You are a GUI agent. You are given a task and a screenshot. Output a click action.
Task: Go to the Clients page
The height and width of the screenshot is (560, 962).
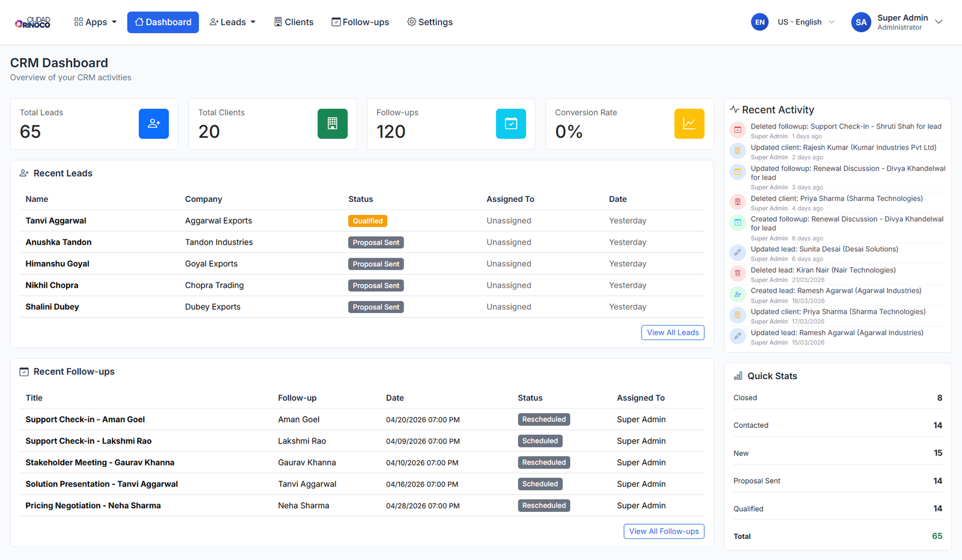(x=293, y=22)
